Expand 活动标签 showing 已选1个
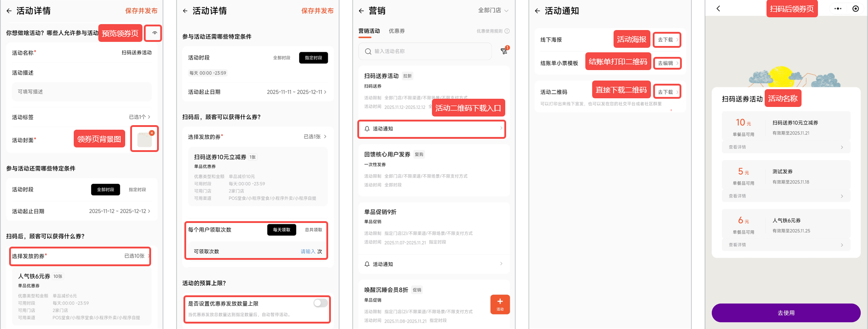The image size is (868, 329). coord(139,117)
